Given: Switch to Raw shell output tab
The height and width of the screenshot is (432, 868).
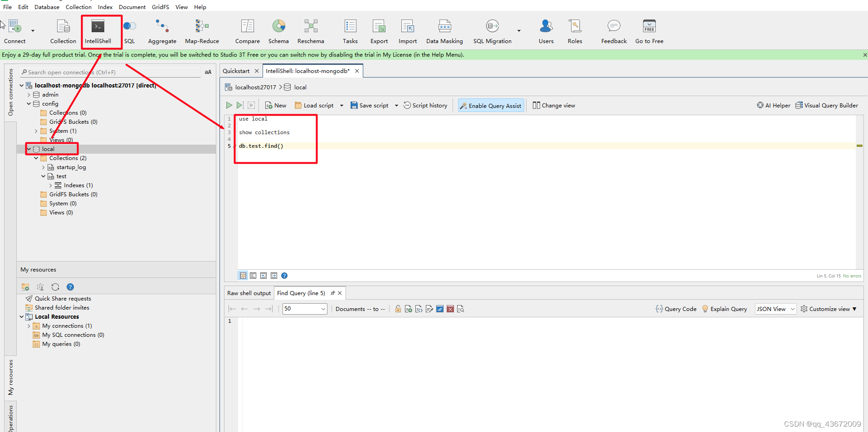Looking at the screenshot, I should point(249,293).
